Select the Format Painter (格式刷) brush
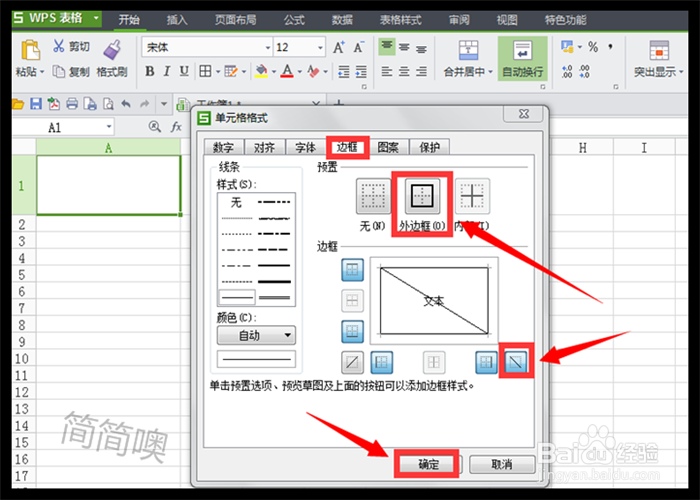This screenshot has width=700, height=500. (112, 49)
